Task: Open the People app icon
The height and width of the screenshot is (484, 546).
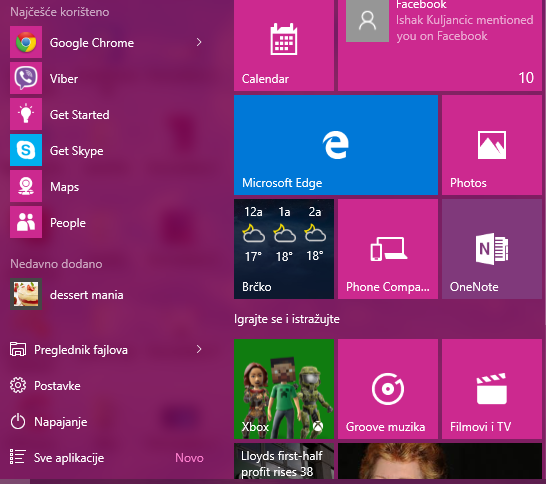Action: [26, 222]
